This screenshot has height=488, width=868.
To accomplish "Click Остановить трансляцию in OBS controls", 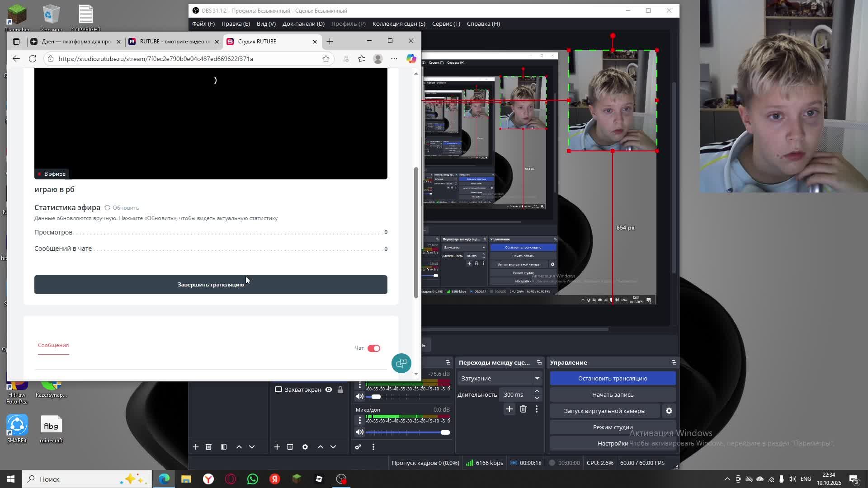I will click(x=613, y=378).
